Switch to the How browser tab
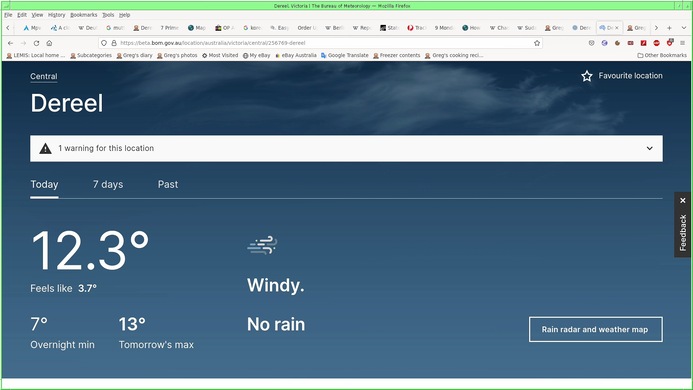This screenshot has width=693, height=390. coord(471,27)
